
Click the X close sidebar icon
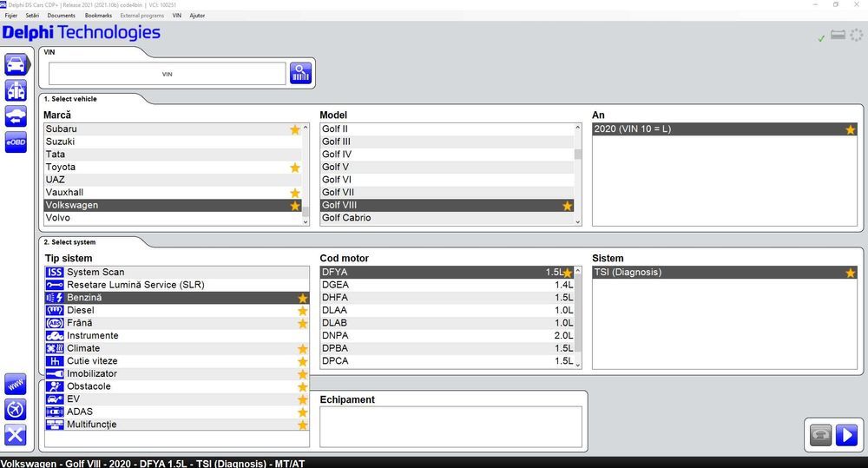[16, 435]
